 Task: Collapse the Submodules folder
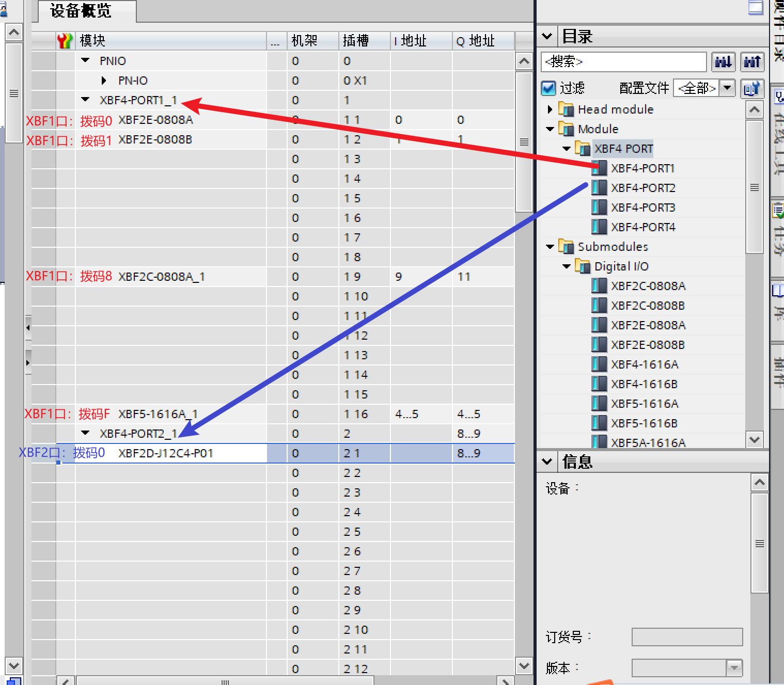[x=550, y=247]
